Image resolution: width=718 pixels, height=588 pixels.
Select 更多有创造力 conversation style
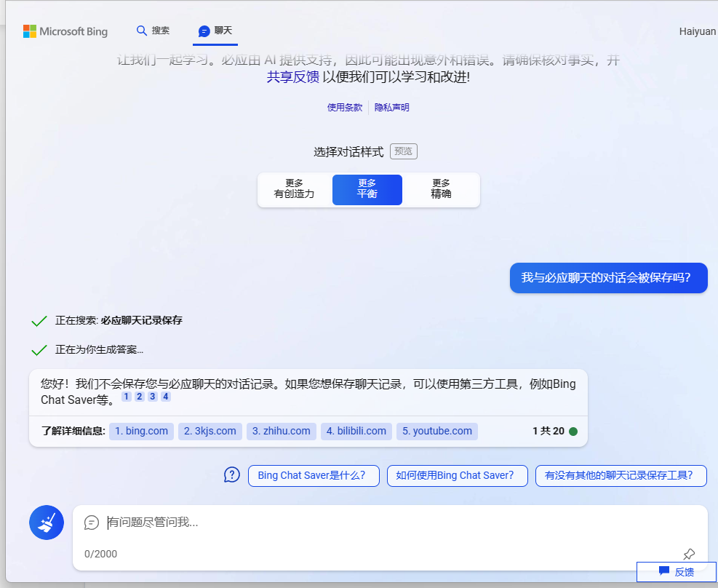click(x=295, y=189)
